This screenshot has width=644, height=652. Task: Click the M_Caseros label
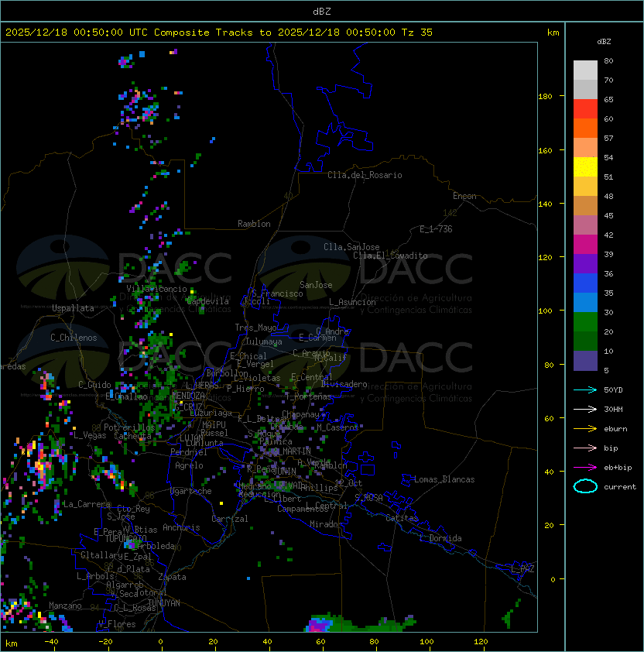[x=337, y=427]
